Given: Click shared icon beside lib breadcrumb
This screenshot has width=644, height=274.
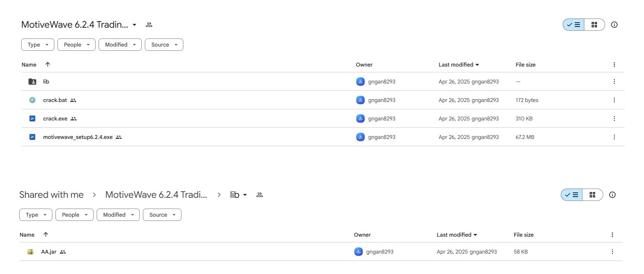Looking at the screenshot, I should [260, 195].
